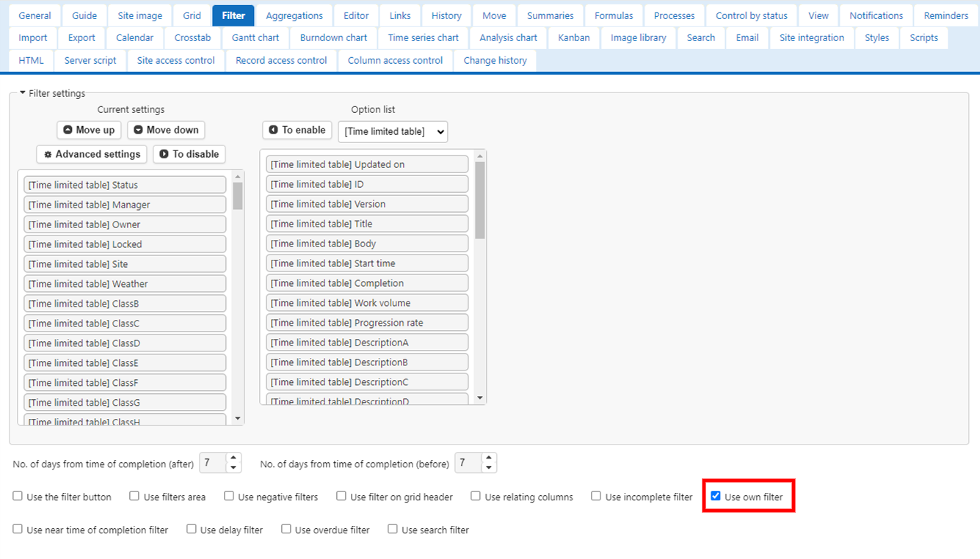Enable Use search filter checkbox
The image size is (980, 559).
point(393,529)
